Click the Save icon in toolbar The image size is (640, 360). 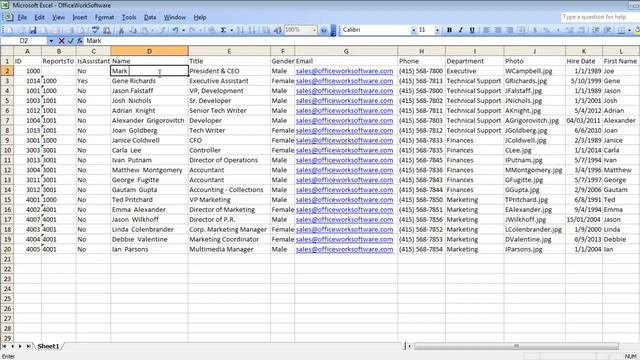(x=33, y=30)
